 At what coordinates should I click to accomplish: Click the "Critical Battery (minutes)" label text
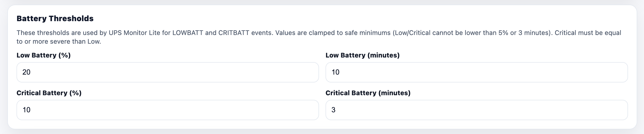[368, 93]
